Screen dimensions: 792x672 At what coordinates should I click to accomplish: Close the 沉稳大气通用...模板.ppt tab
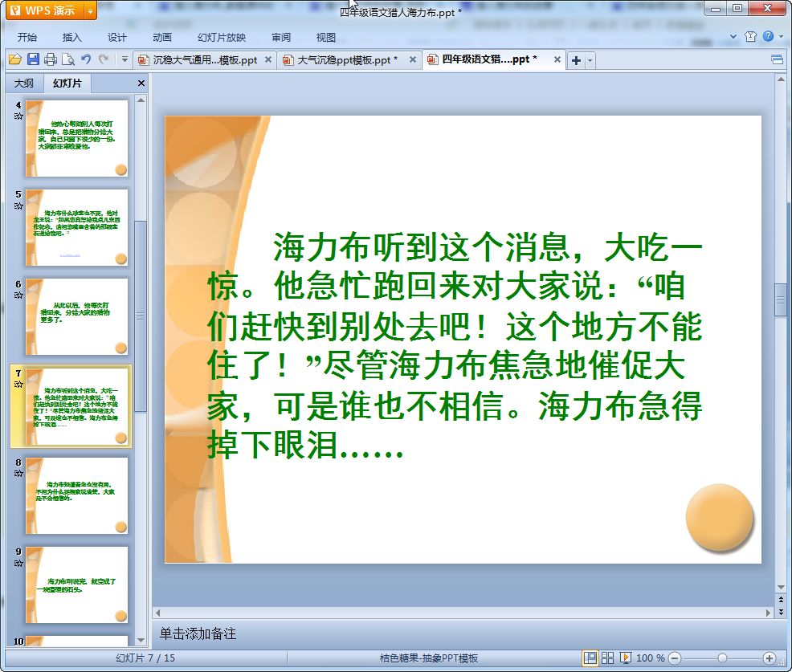(268, 59)
